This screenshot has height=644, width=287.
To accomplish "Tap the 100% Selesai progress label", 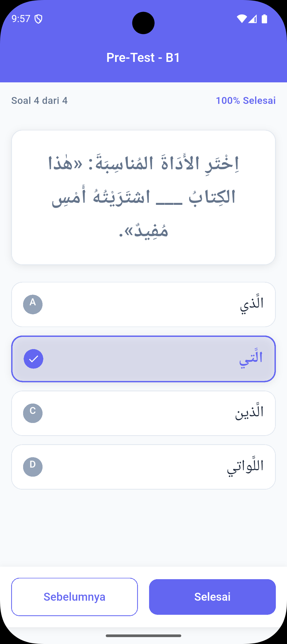I will [246, 100].
